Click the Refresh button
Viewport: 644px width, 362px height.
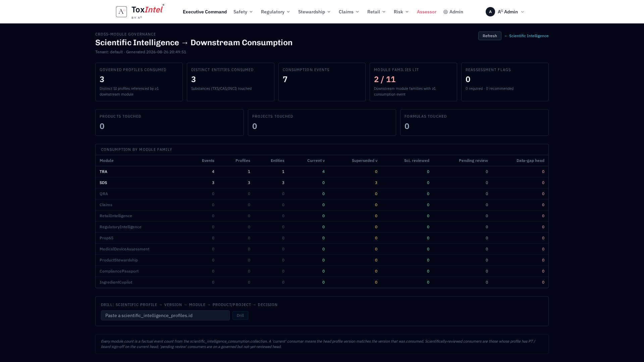[x=490, y=36]
